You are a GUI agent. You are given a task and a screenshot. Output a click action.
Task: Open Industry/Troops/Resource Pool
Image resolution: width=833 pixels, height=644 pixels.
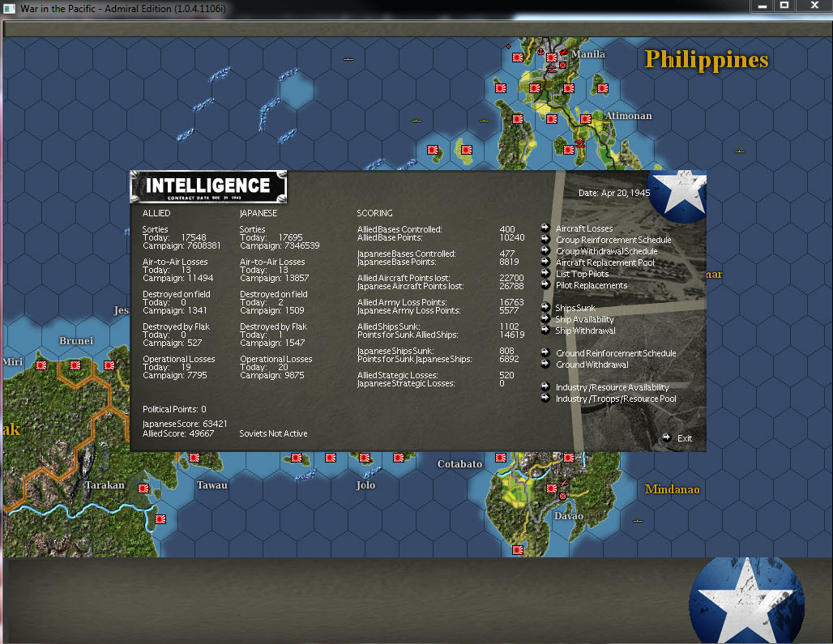(x=616, y=399)
